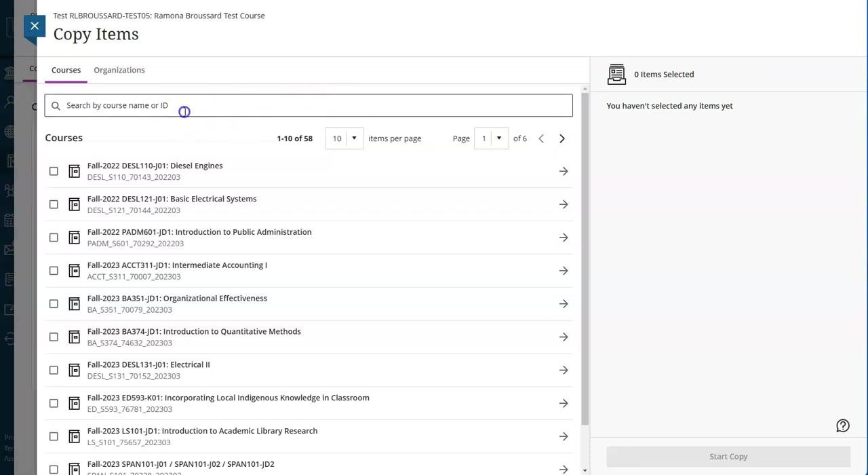Check the Introduction to Academic Library Research checkbox

[54, 437]
